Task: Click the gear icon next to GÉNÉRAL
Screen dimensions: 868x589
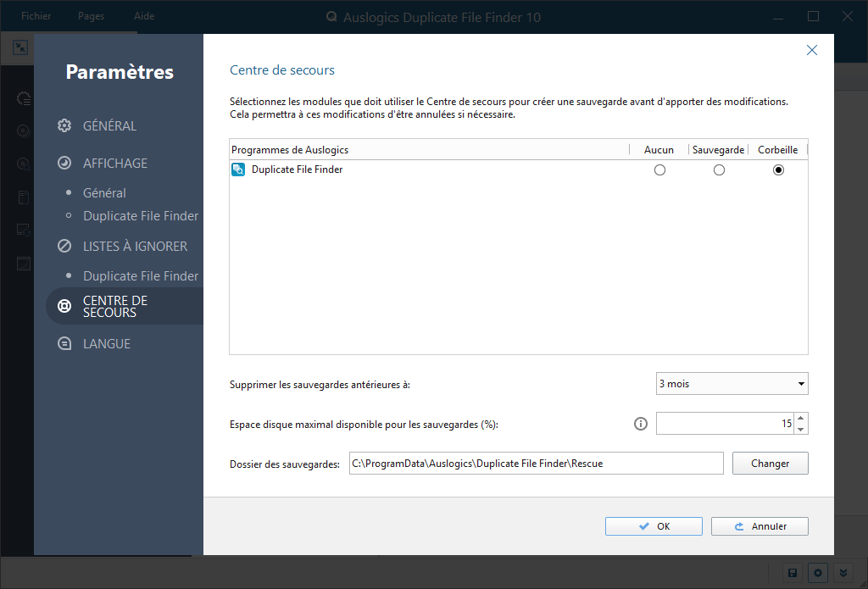Action: (x=64, y=125)
